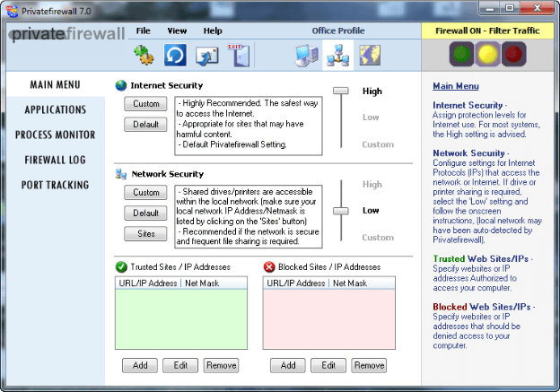
Task: Click URL/IP Address header in Blocked list
Action: pyautogui.click(x=296, y=283)
